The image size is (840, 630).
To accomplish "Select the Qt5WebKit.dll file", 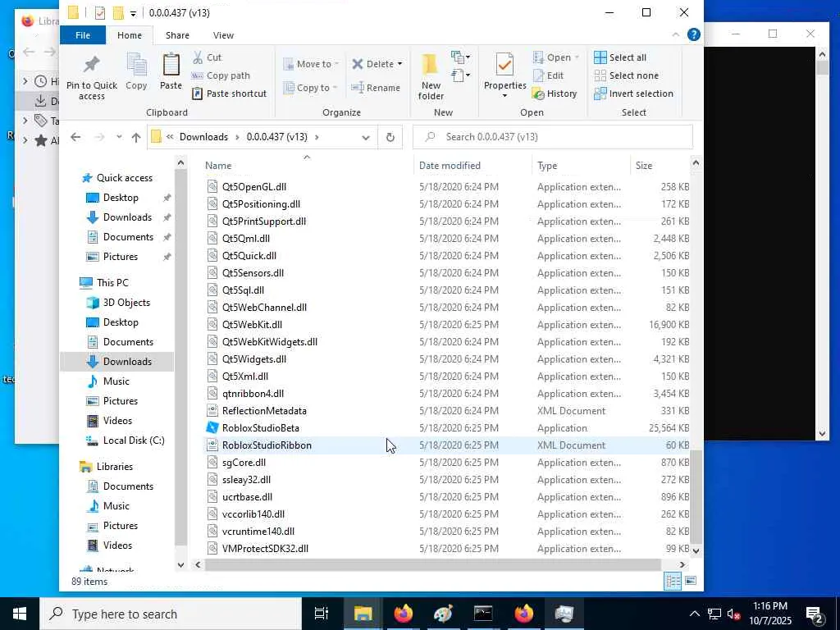I will 252,325.
